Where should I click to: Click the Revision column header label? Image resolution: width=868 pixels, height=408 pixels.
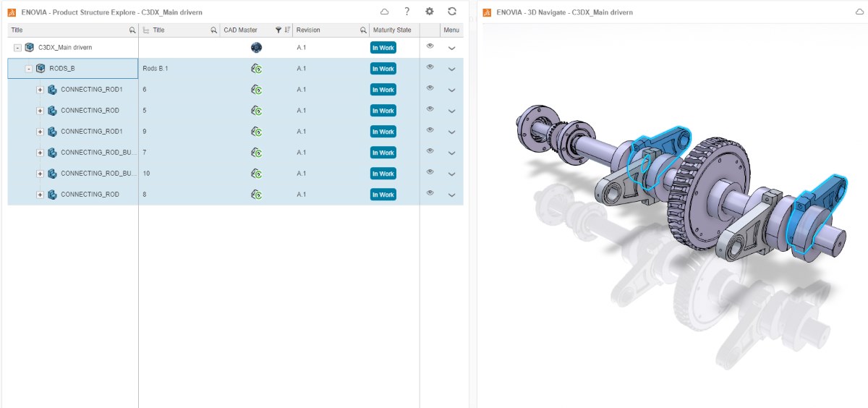point(308,30)
